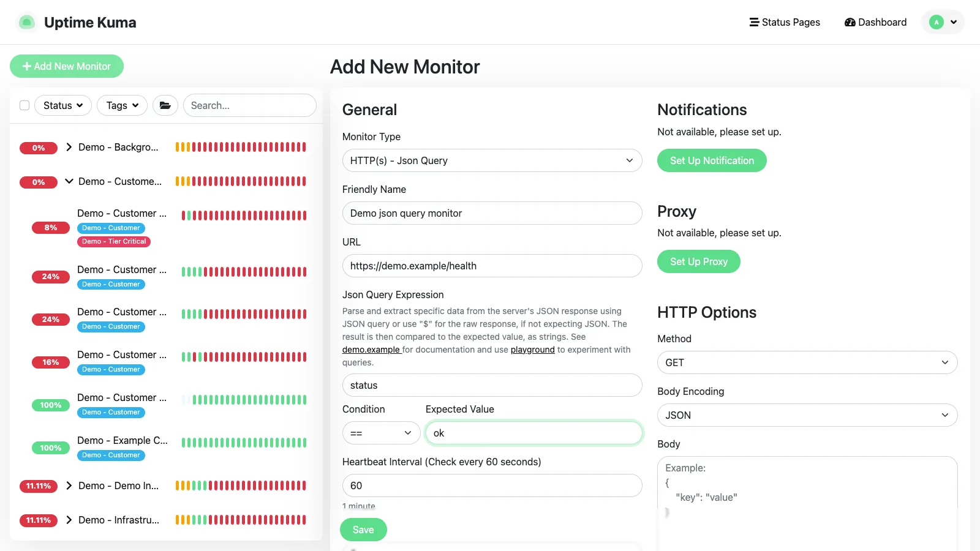Click 11.11% badge for Demo - Demo In...
The width and height of the screenshot is (980, 551).
click(39, 486)
